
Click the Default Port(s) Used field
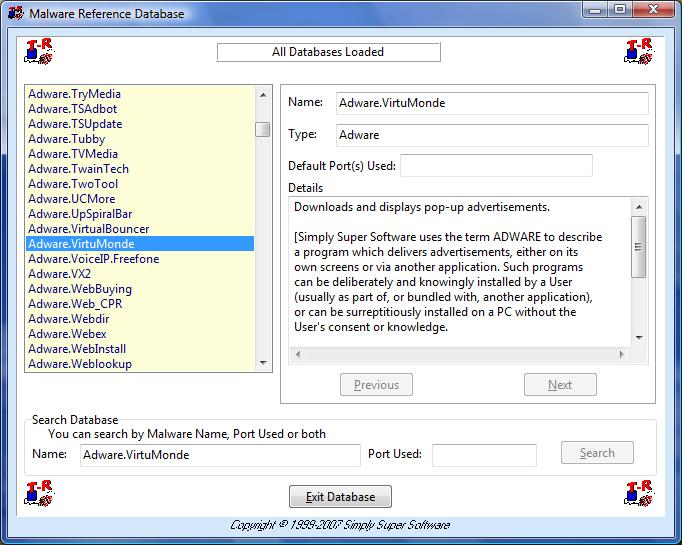point(496,165)
